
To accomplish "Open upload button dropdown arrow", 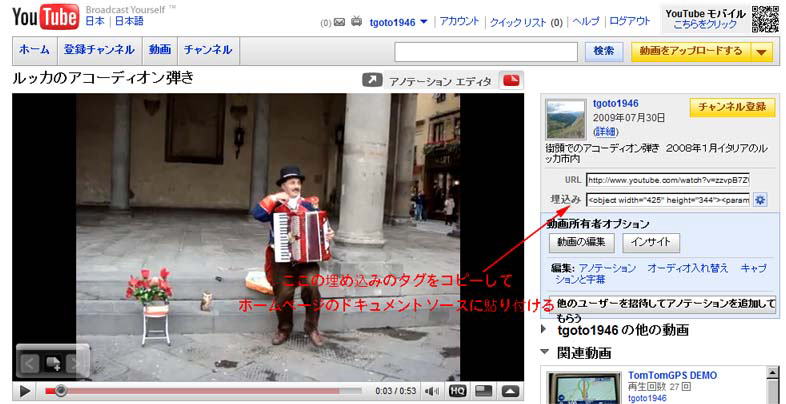I will pos(761,51).
